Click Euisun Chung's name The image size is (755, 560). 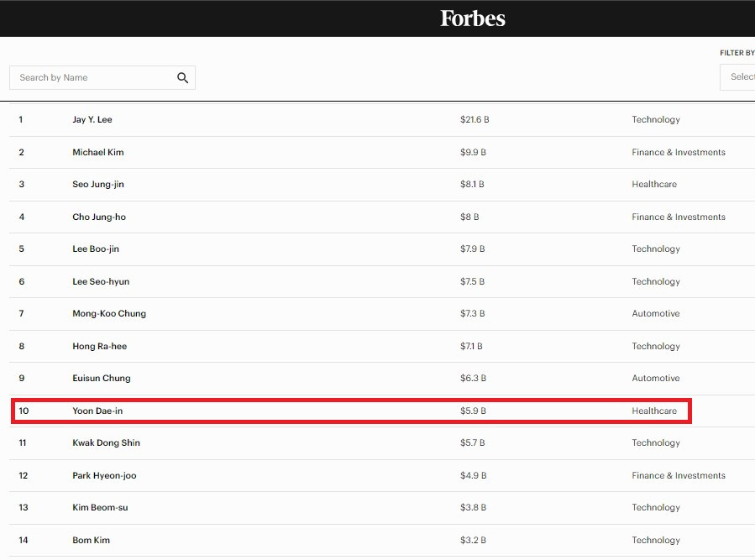pos(102,379)
